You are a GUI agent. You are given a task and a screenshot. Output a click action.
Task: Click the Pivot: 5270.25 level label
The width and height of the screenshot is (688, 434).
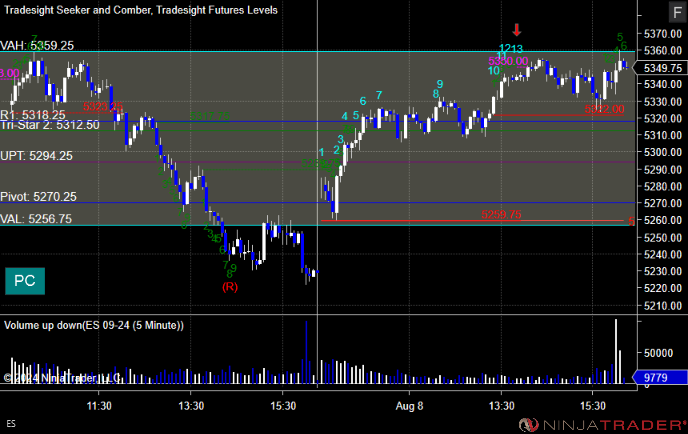[38, 197]
